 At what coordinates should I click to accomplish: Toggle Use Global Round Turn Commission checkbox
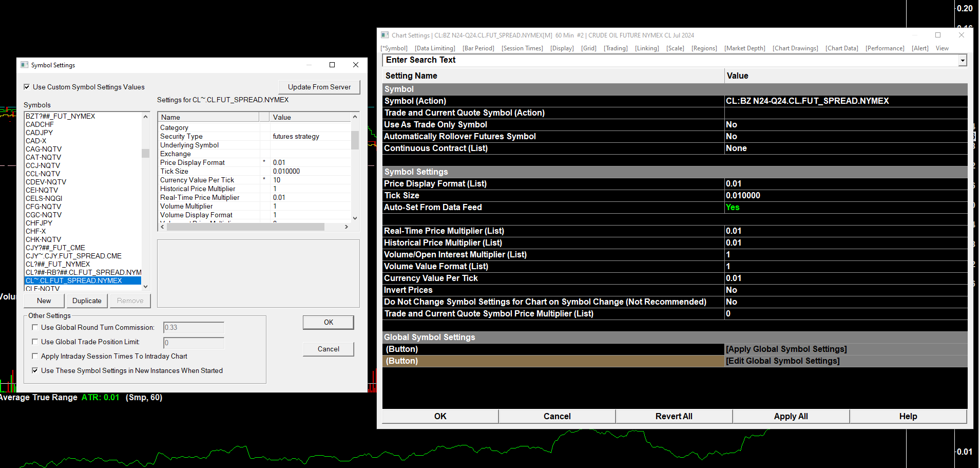click(35, 327)
